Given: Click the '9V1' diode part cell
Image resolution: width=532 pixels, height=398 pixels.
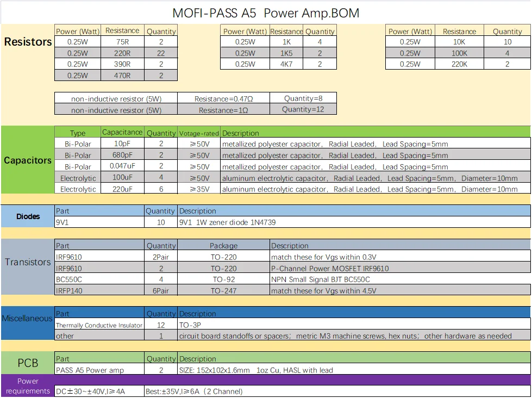Looking at the screenshot, I should (x=99, y=222).
